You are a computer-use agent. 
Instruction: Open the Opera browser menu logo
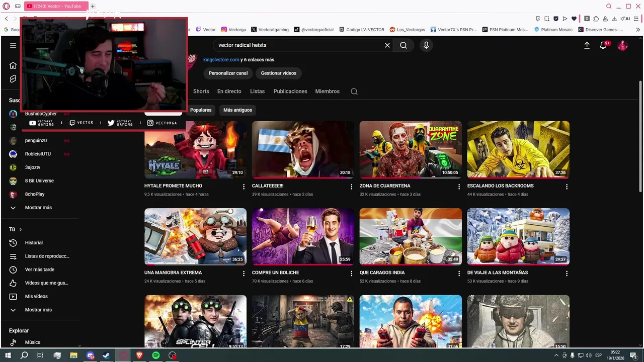coord(7,6)
